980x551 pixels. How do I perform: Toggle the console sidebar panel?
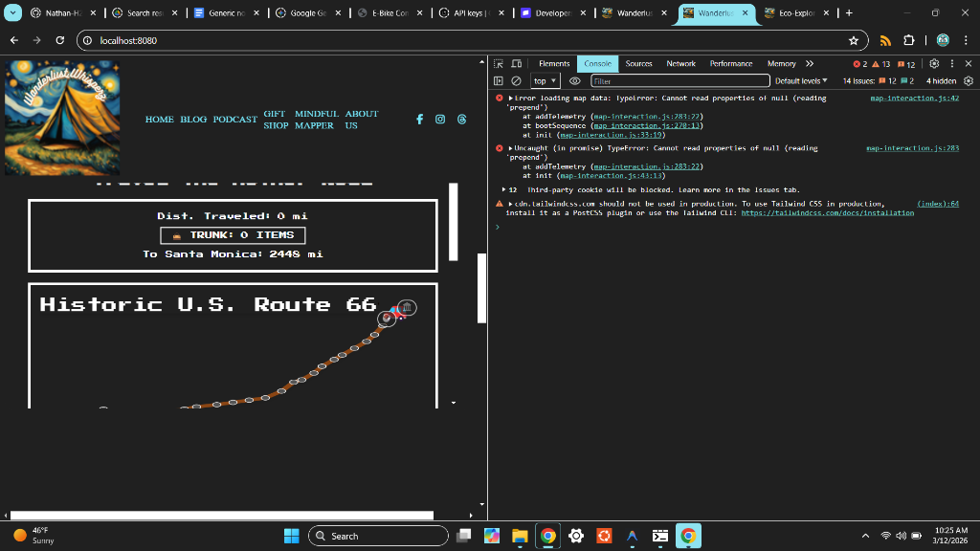coord(499,81)
